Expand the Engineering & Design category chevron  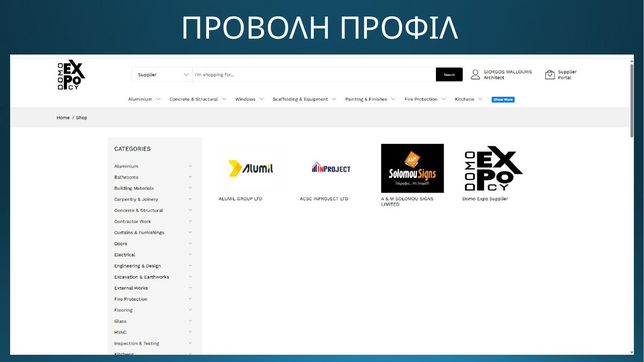tap(190, 265)
